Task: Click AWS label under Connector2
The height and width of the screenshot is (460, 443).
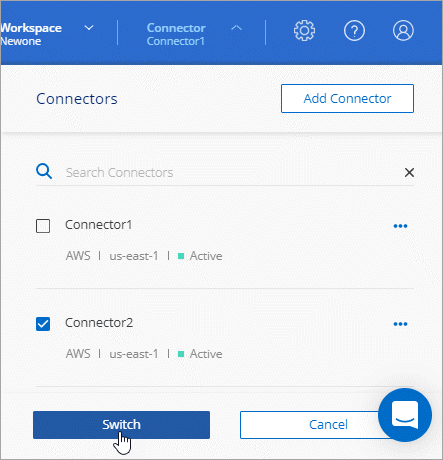Action: click(78, 354)
